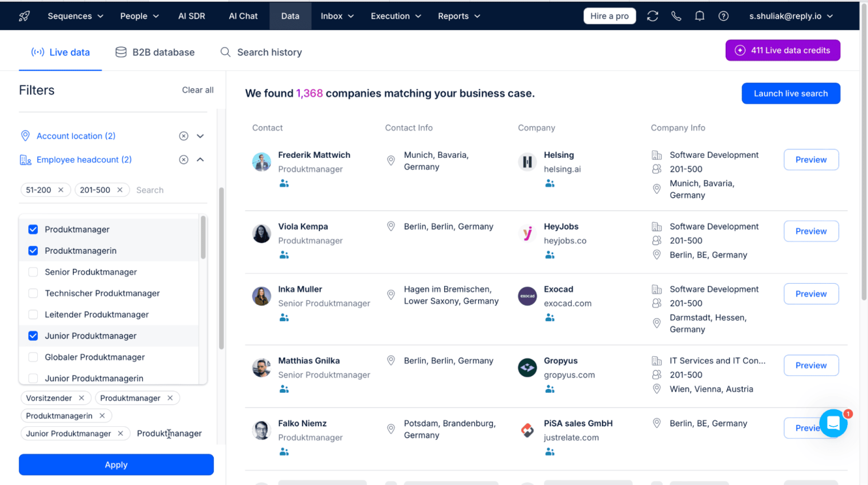This screenshot has height=485, width=868.
Task: Uncheck the Produktmanagerin checkbox
Action: (x=33, y=250)
